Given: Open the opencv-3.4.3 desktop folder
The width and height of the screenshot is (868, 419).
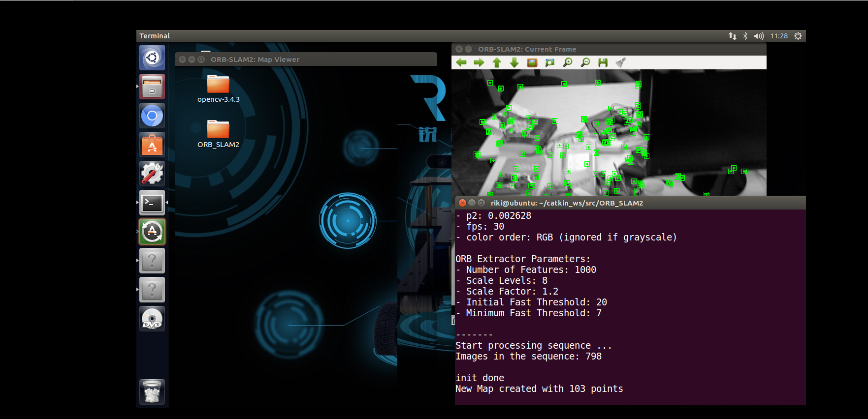Looking at the screenshot, I should pos(218,89).
